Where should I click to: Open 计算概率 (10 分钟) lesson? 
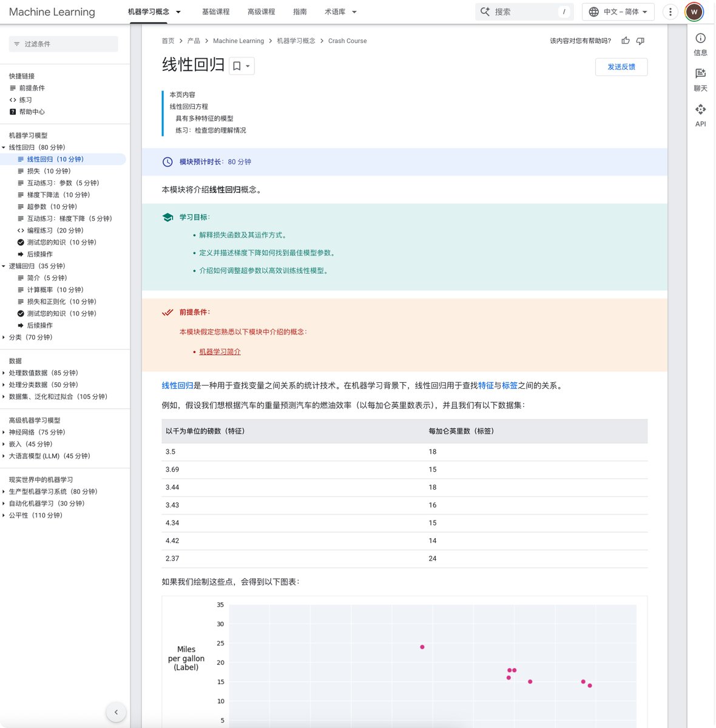(x=55, y=290)
